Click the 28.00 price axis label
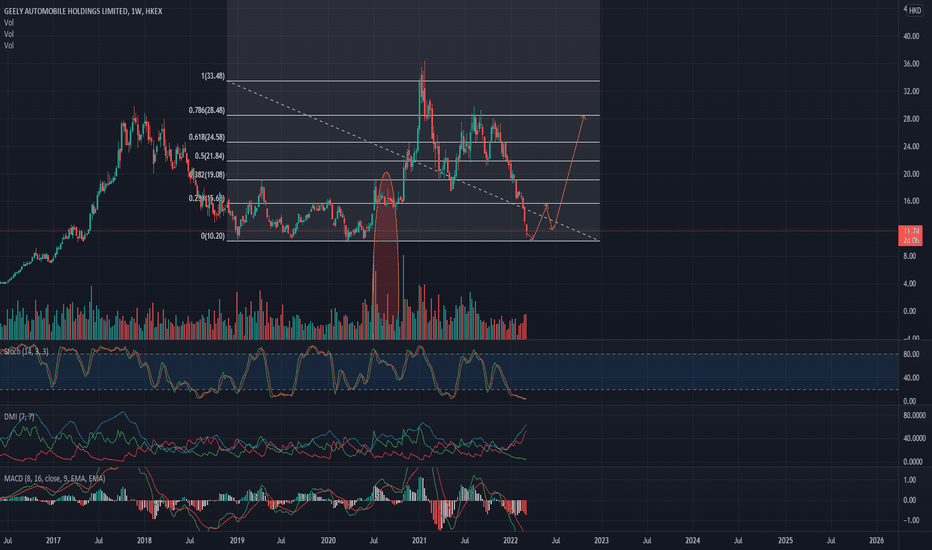The width and height of the screenshot is (932, 550). (911, 119)
